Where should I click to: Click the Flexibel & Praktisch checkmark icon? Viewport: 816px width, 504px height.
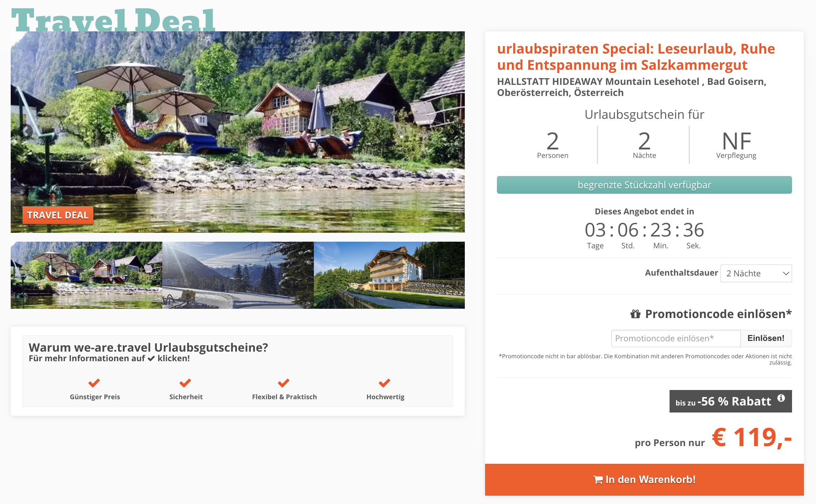click(x=284, y=383)
